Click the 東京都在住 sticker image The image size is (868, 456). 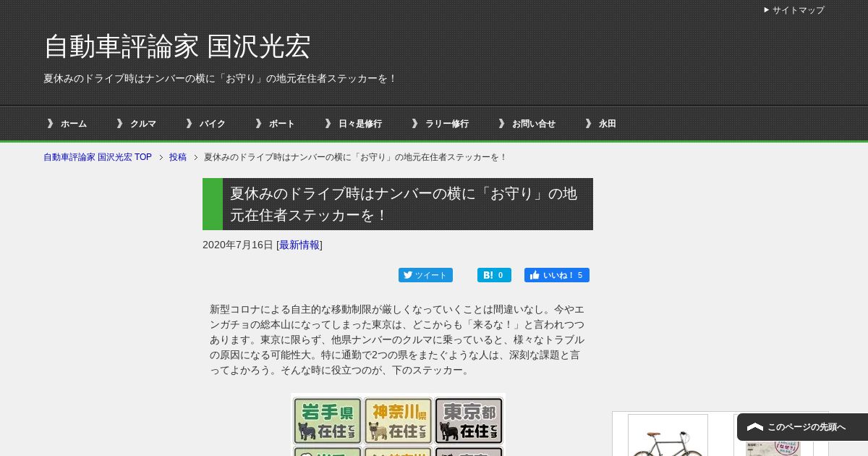(469, 421)
